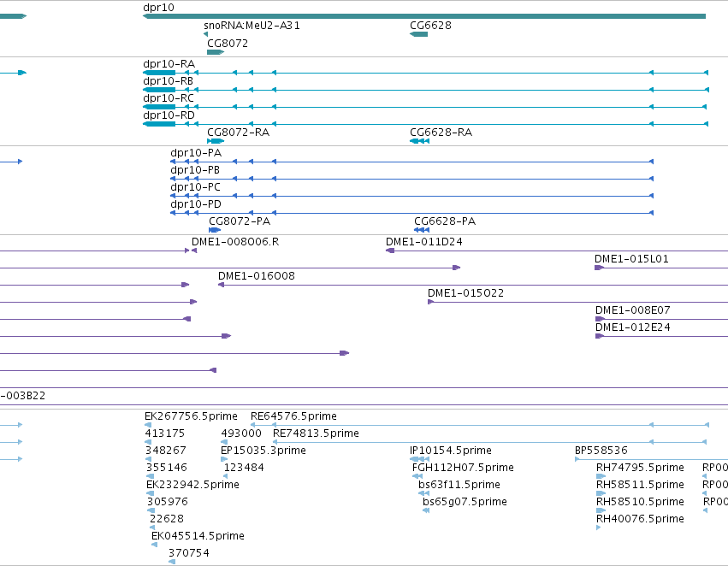Open transcript dpr10-RC label

[x=169, y=98]
